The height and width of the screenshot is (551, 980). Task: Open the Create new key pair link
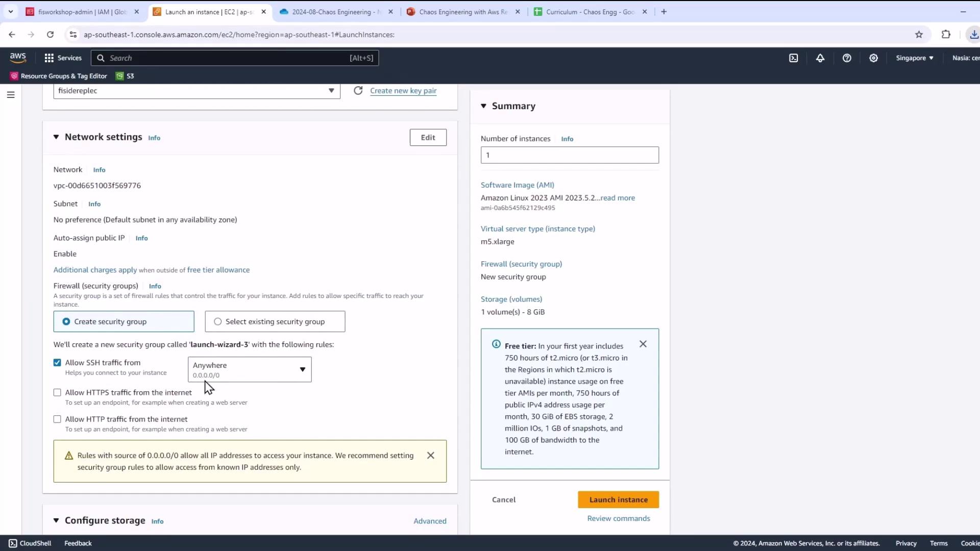[x=403, y=91]
